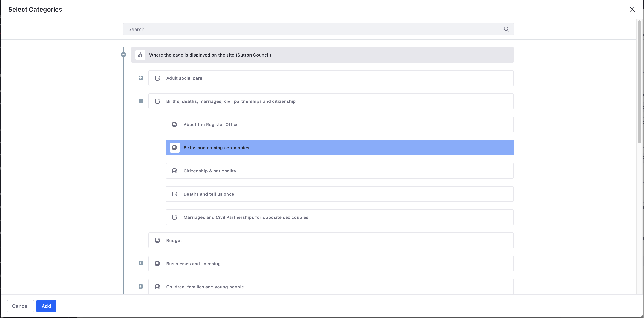
Task: Focus the Search input field
Action: point(311,29)
